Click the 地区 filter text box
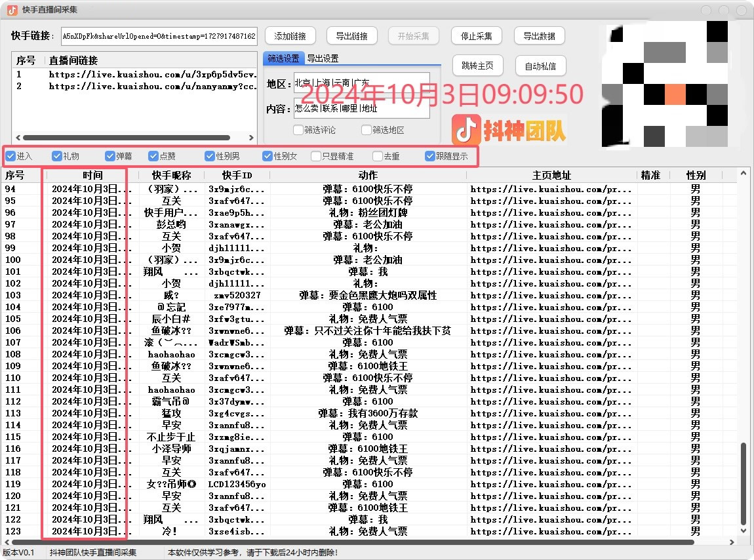Image resolution: width=754 pixels, height=560 pixels. (x=361, y=83)
